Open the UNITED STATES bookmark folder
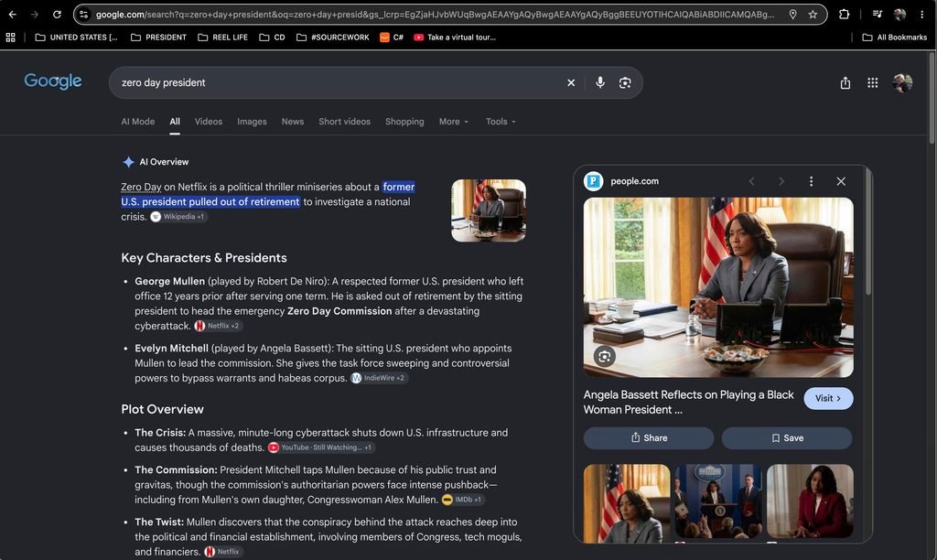Viewport: 937px width, 560px height. 77,37
